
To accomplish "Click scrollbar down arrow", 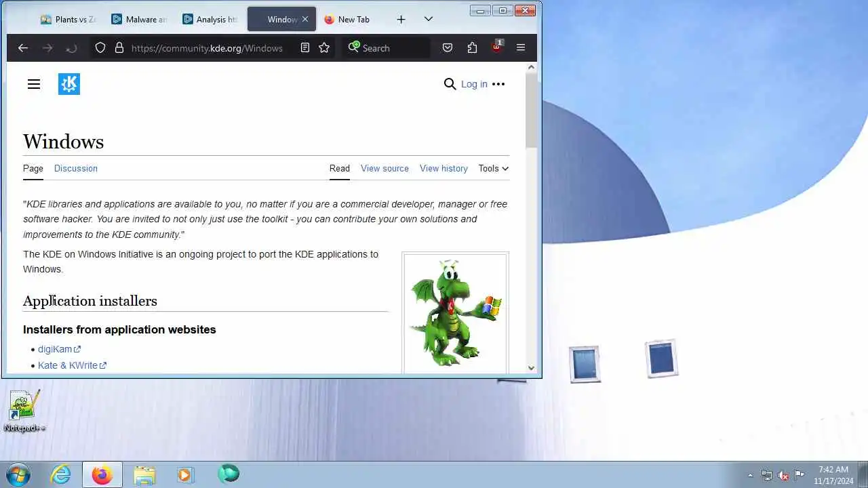I will [x=531, y=368].
